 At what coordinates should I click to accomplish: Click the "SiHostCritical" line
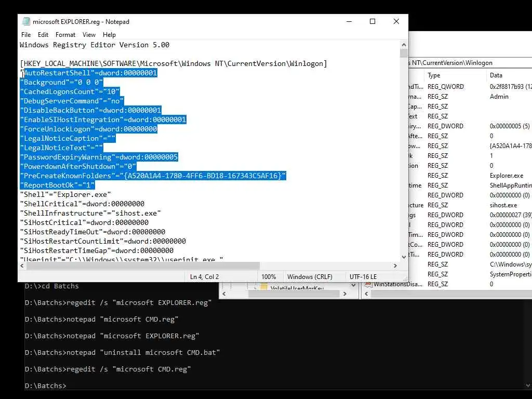[x=84, y=222]
